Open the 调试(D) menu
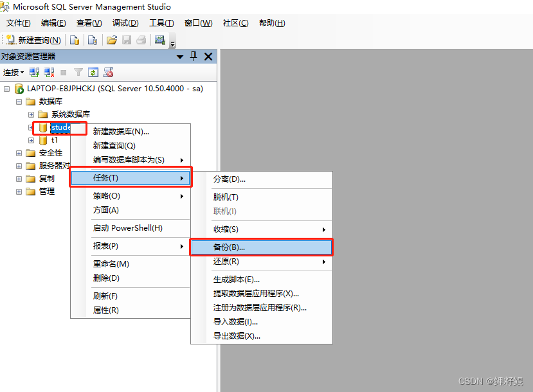Image resolution: width=533 pixels, height=392 pixels. (125, 23)
